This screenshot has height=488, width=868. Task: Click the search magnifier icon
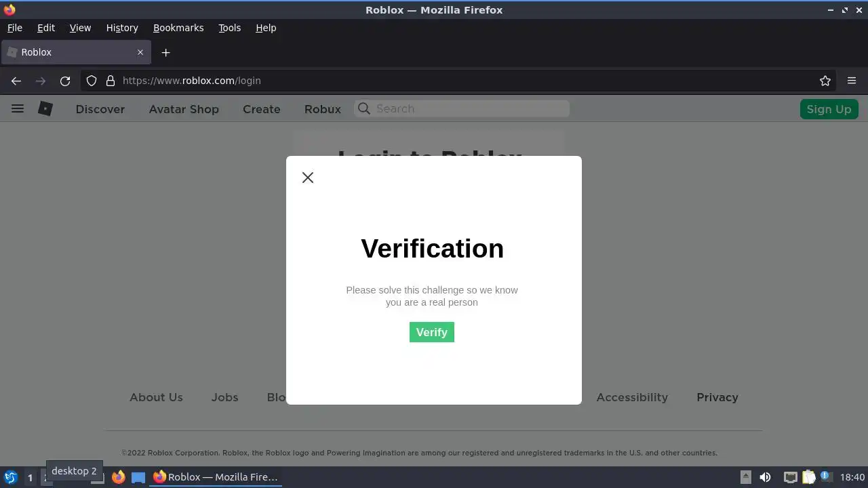tap(364, 108)
